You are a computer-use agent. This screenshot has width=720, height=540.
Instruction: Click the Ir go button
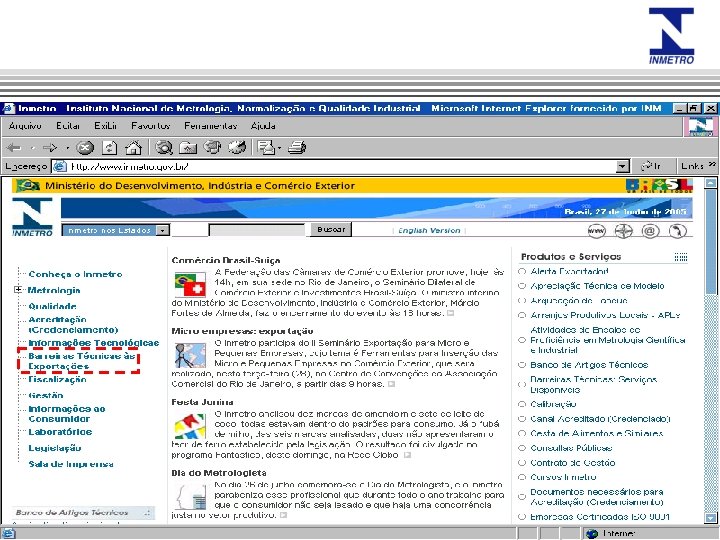pyautogui.click(x=652, y=166)
